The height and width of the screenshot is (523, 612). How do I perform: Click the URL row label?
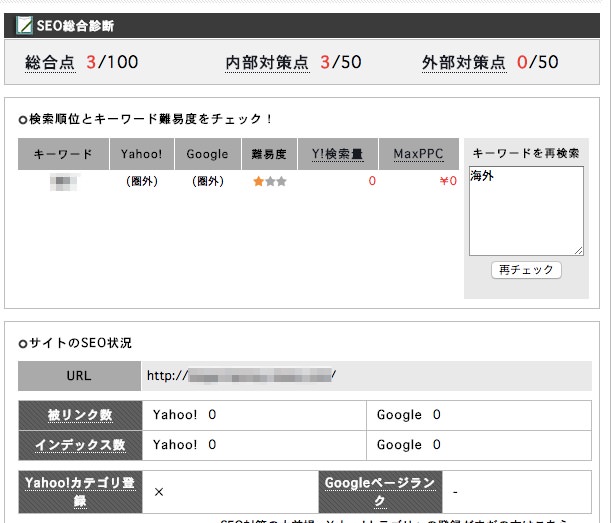click(x=79, y=376)
